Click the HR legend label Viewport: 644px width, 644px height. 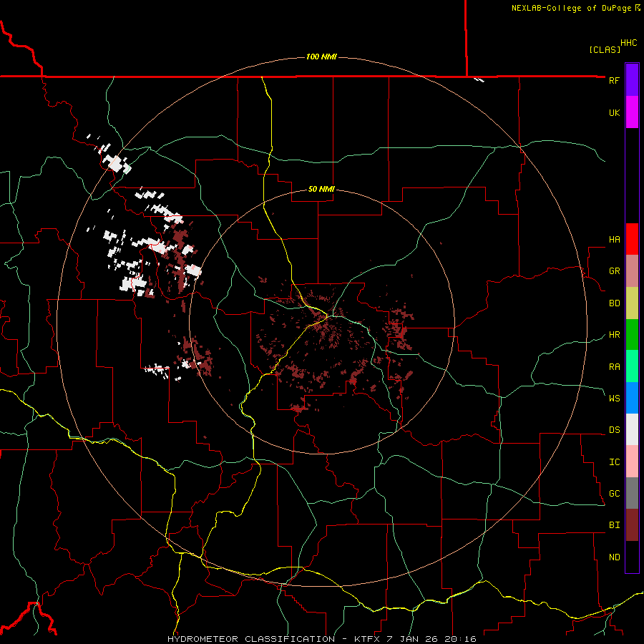click(614, 335)
